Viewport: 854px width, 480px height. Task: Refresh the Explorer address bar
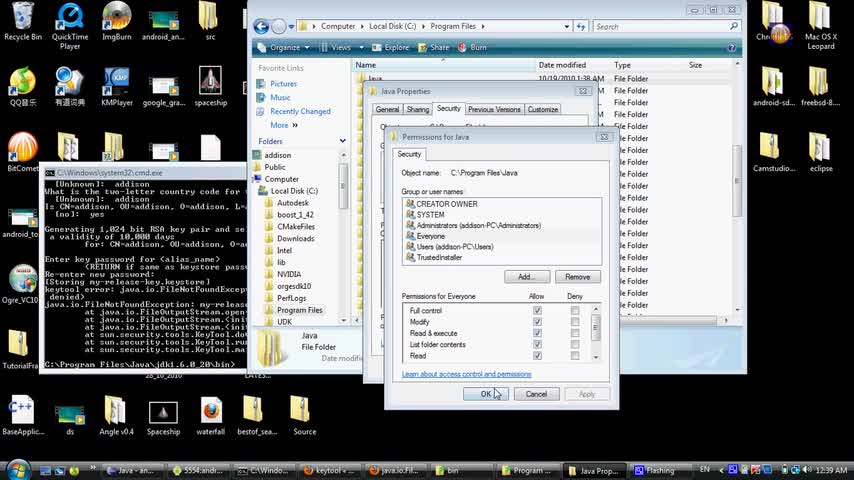tap(581, 26)
